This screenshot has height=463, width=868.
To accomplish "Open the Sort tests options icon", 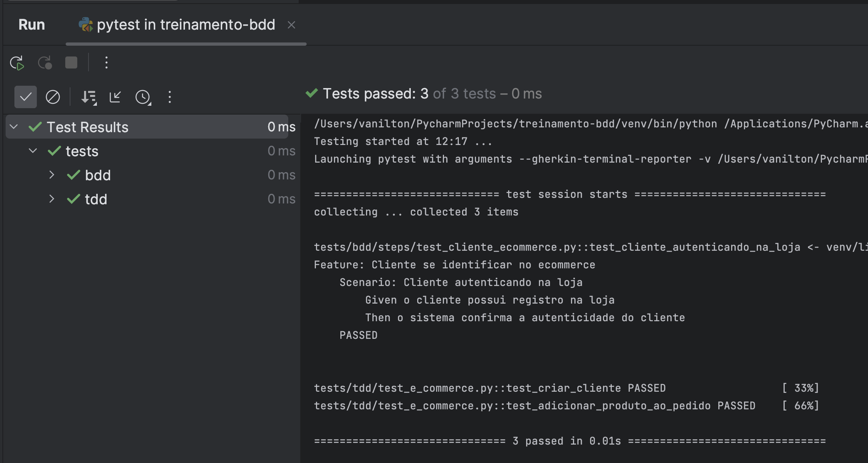I will pos(89,97).
